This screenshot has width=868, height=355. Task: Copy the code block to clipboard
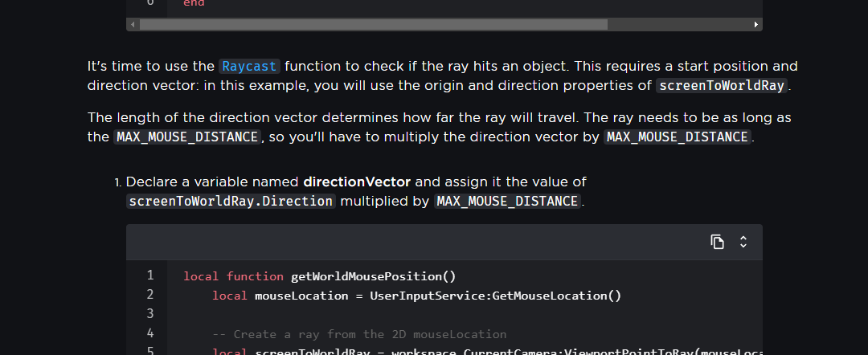[718, 242]
